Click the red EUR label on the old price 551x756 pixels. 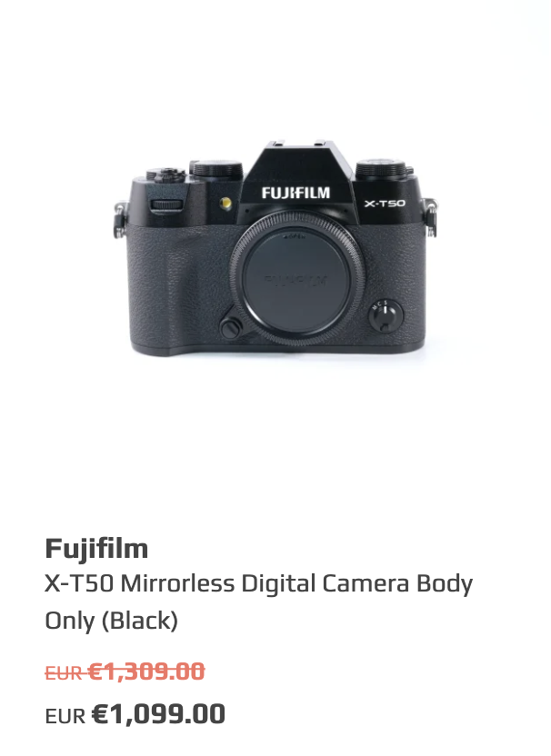coord(64,673)
